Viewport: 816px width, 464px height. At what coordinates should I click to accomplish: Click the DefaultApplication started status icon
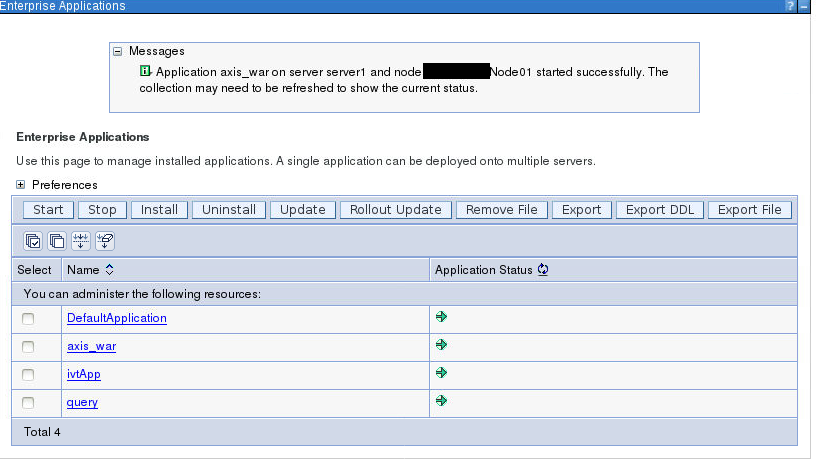[441, 317]
